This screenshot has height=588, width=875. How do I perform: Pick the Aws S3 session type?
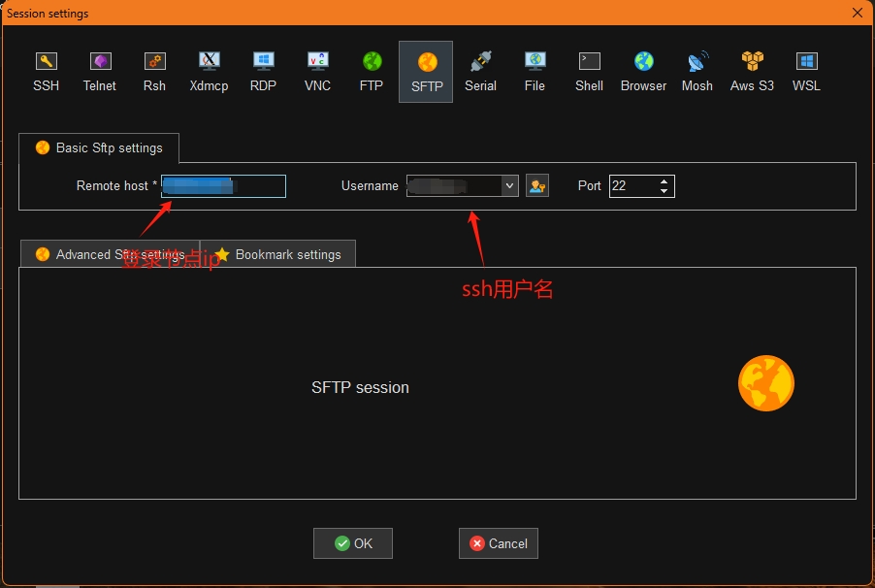tap(752, 72)
